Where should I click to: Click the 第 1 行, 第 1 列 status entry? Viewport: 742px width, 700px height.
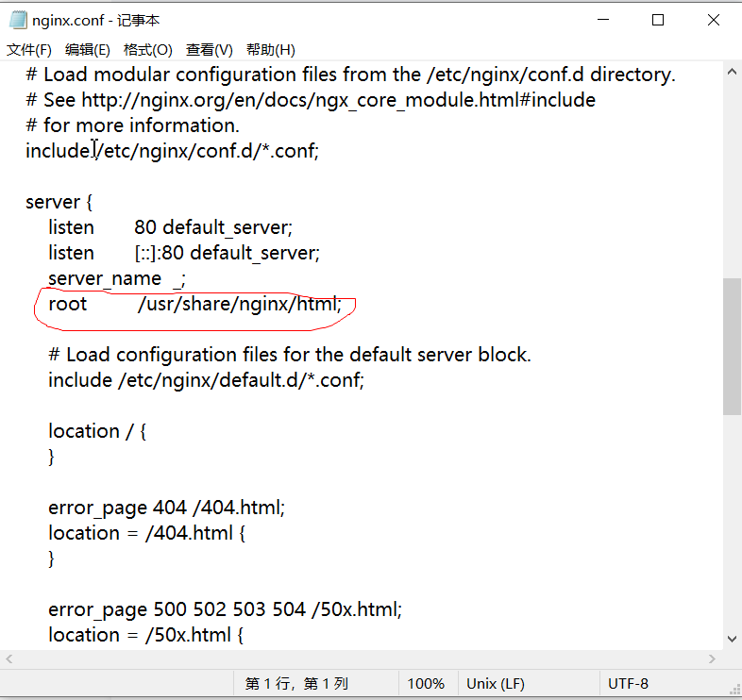pos(296,684)
